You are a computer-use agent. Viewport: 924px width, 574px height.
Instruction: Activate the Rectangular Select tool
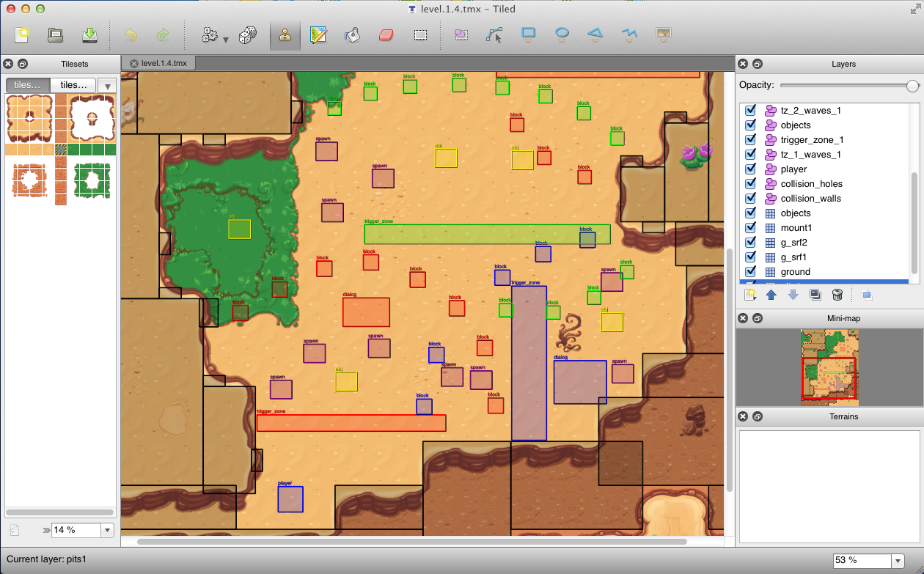pyautogui.click(x=420, y=34)
